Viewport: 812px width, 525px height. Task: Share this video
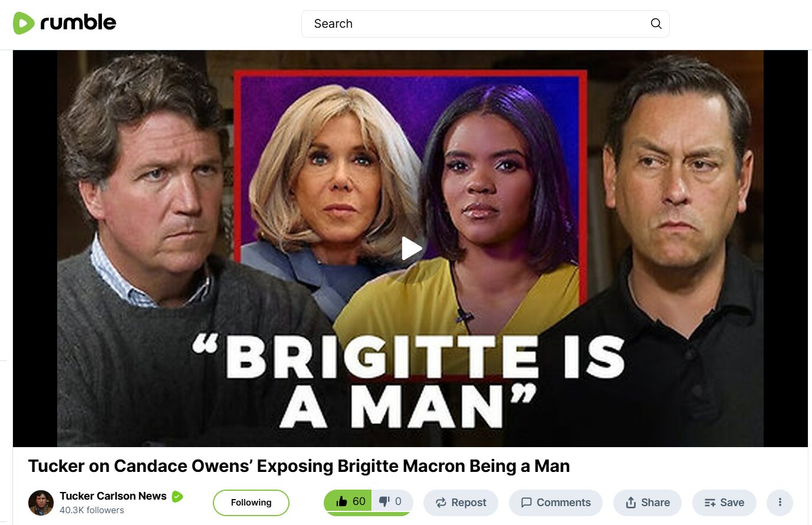[x=647, y=503]
